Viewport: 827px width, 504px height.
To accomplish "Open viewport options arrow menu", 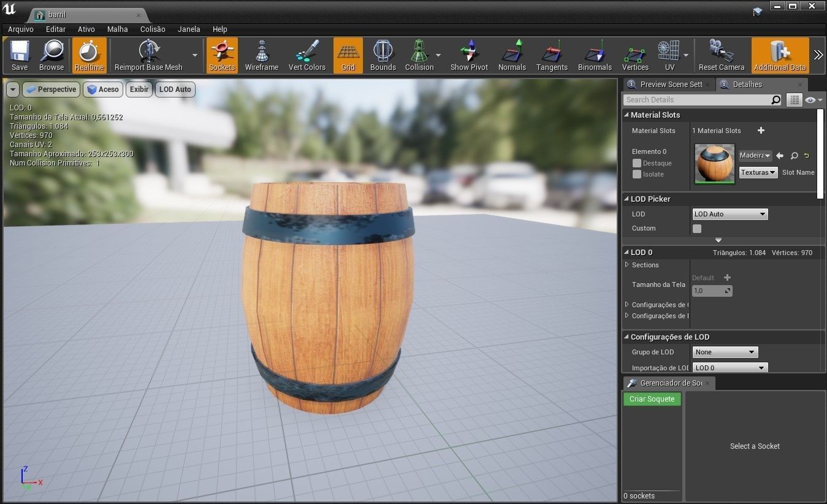I will tap(13, 90).
